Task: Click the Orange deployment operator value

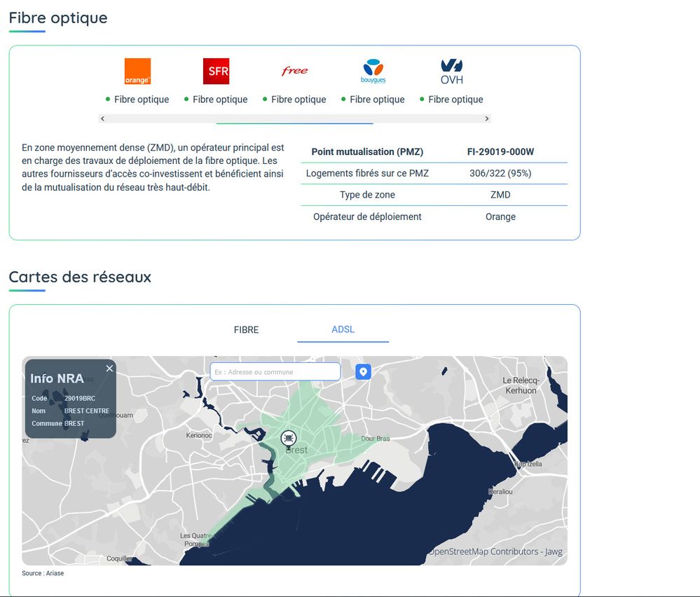Action: coord(500,217)
